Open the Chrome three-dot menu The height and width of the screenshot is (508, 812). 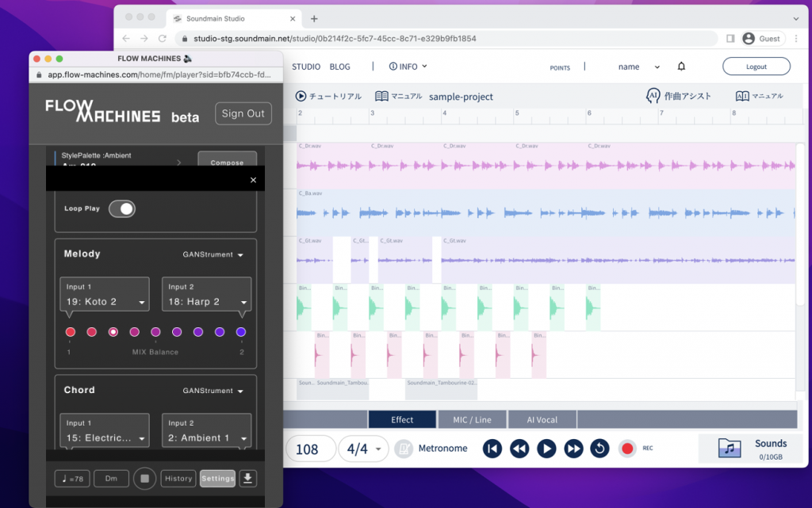click(796, 38)
